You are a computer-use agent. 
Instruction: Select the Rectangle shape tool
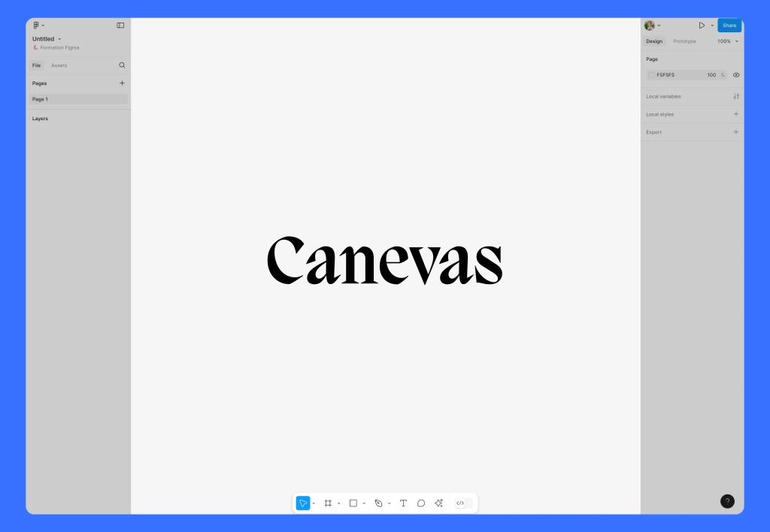tap(353, 503)
